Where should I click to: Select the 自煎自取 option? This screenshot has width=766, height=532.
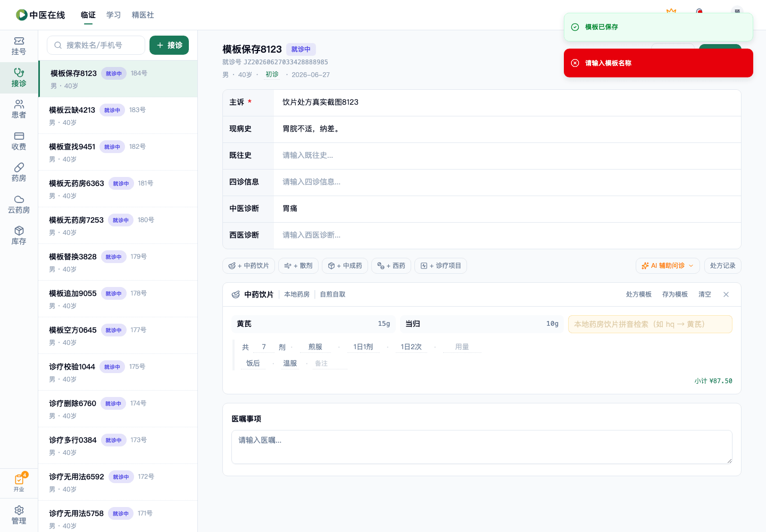pos(332,294)
